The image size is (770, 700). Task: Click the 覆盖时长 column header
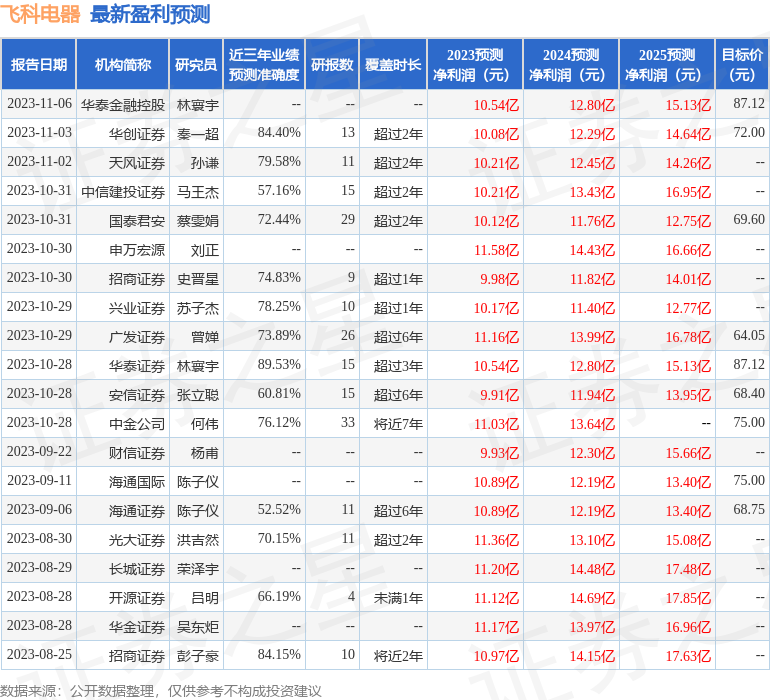[x=393, y=64]
